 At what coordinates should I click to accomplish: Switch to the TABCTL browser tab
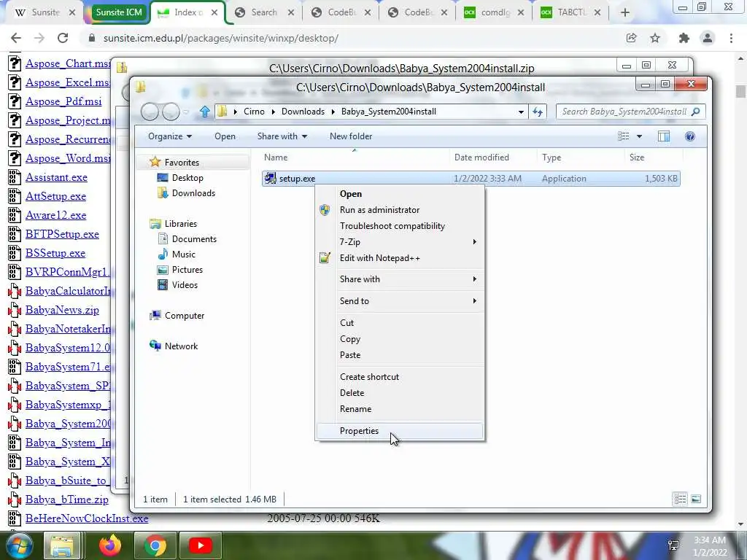tap(571, 12)
